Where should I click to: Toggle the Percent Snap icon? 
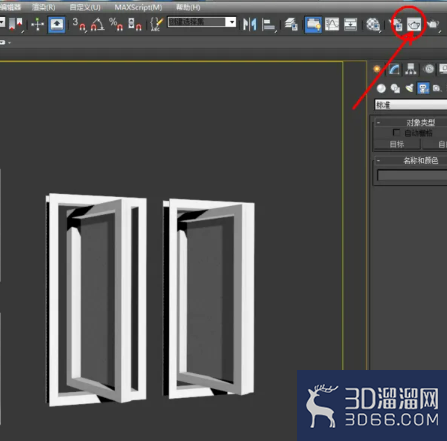click(x=116, y=24)
